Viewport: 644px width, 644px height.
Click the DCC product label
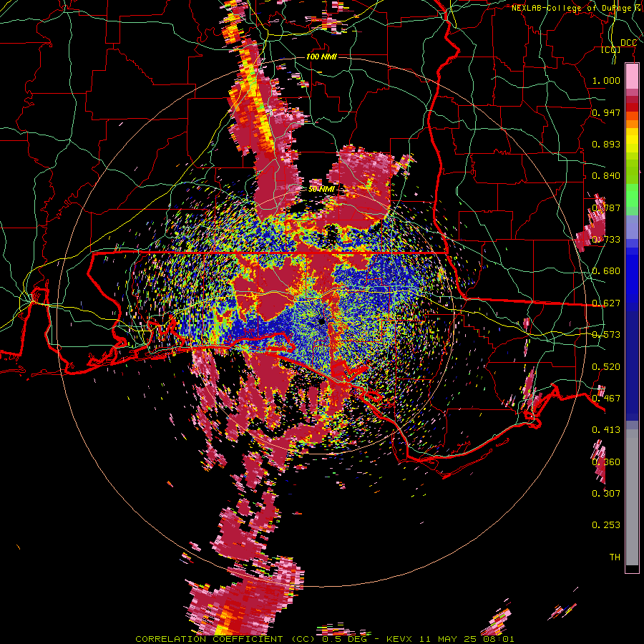coord(628,43)
